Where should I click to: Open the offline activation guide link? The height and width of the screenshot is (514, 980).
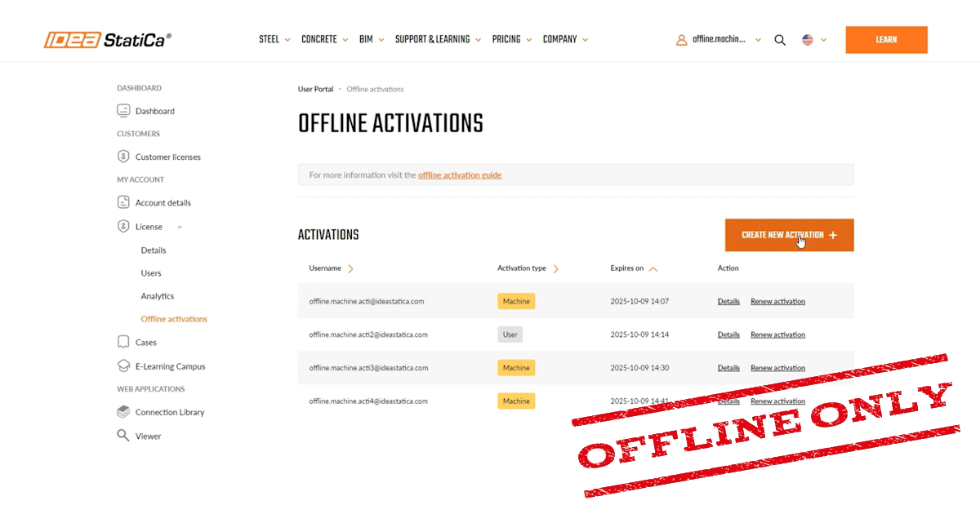coord(460,175)
